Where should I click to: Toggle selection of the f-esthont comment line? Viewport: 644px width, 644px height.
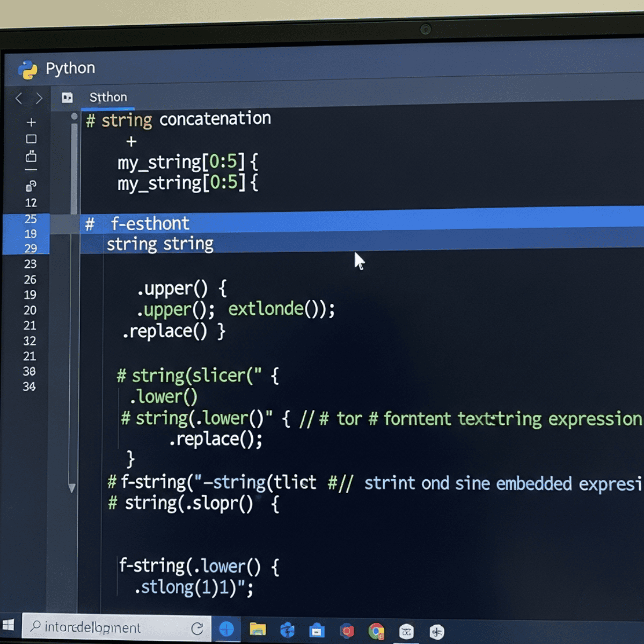click(150, 223)
